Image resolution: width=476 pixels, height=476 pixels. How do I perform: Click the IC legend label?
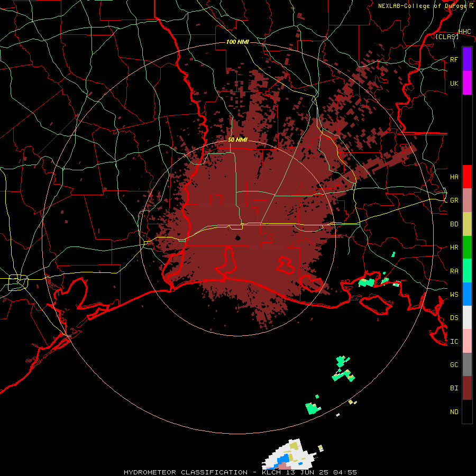[x=454, y=341]
